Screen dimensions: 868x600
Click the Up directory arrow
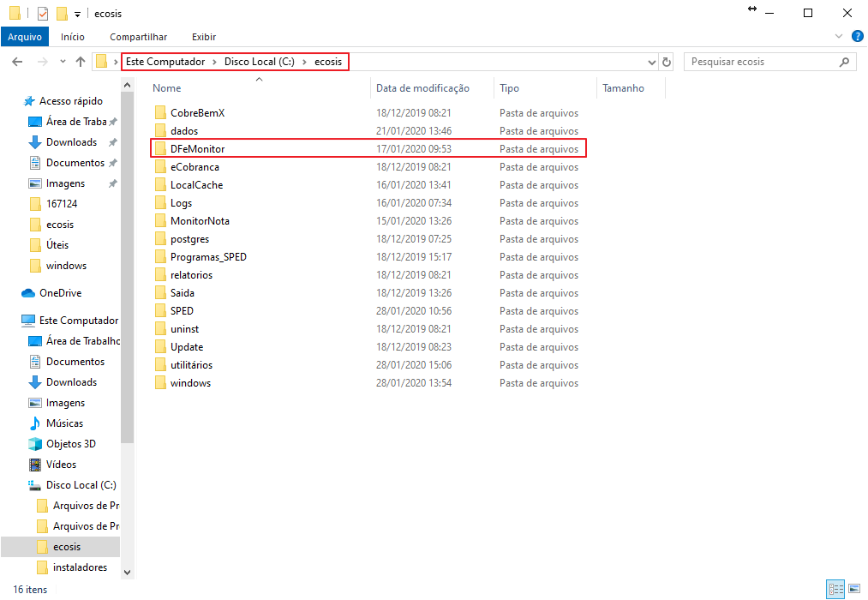pyautogui.click(x=81, y=62)
